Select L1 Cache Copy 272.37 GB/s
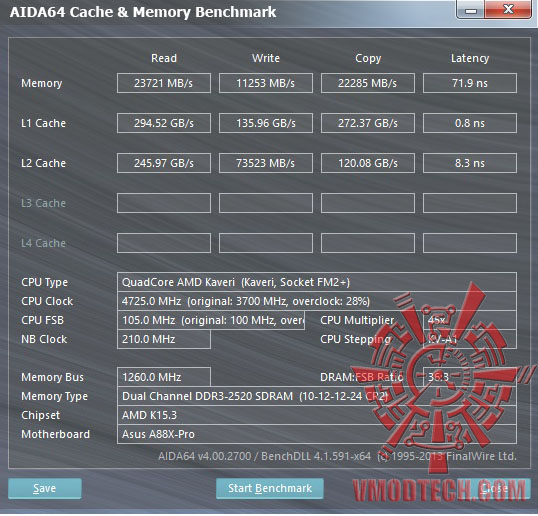Image resolution: width=538 pixels, height=516 pixels. (x=367, y=123)
